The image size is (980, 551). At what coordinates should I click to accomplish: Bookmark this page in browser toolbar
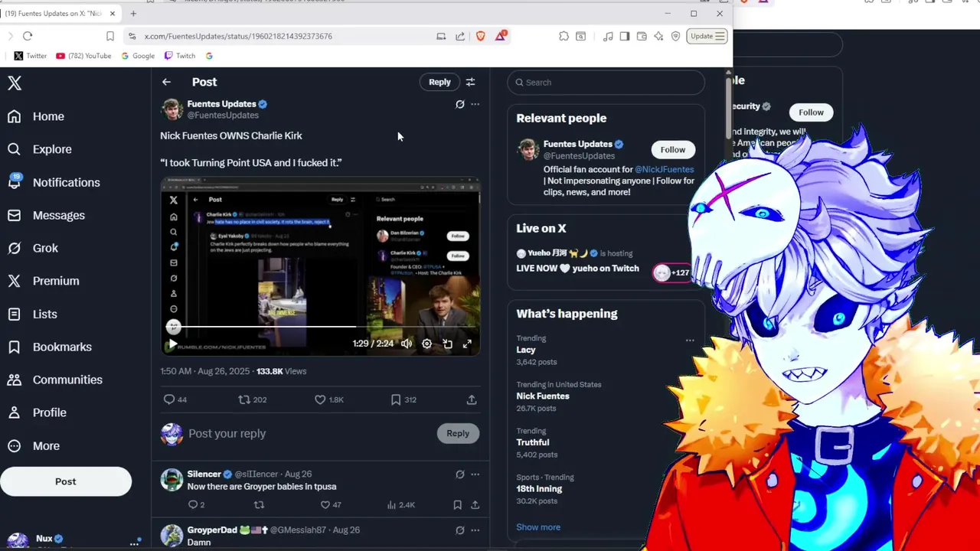pyautogui.click(x=110, y=36)
